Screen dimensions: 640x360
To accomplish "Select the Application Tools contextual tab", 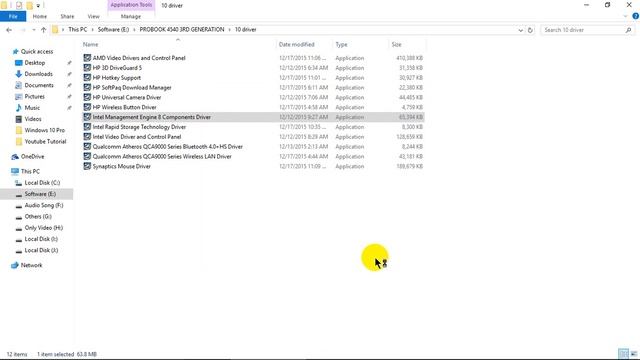I will (x=131, y=5).
